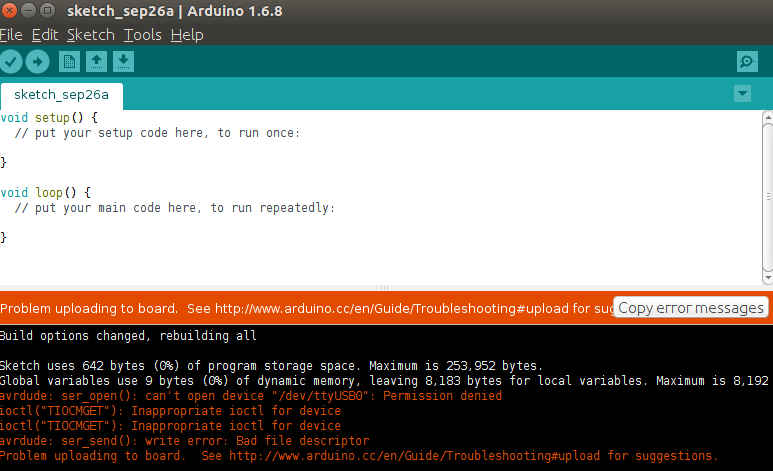Click 'Build options changed, rebuilding all' line

click(128, 336)
